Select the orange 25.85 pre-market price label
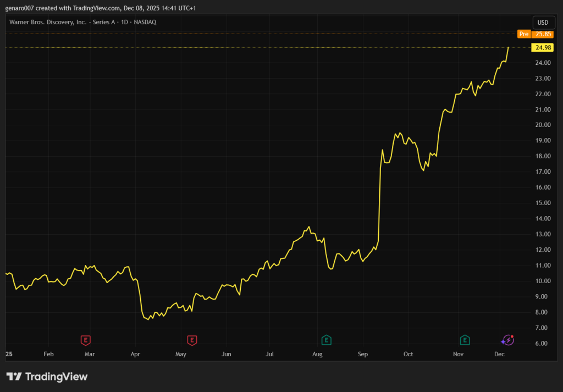Screen dimensions: 563x392 (x=544, y=34)
